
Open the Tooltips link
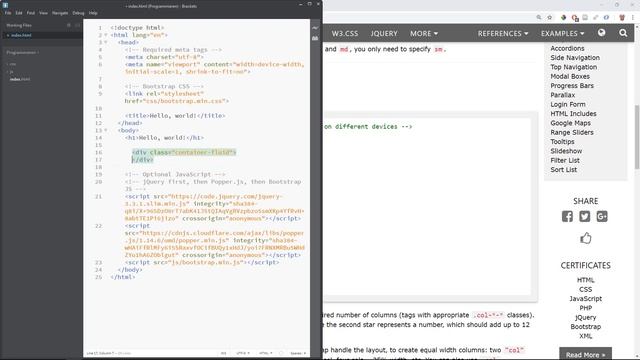point(562,142)
